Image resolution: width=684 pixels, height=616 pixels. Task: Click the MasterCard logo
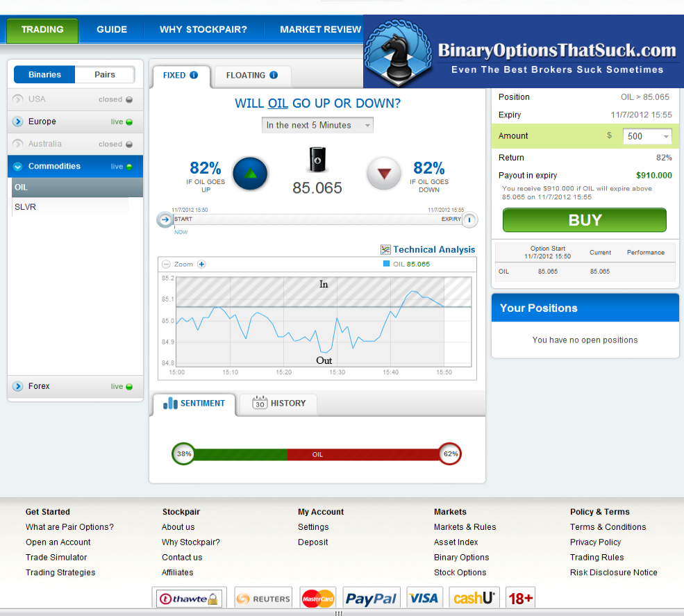pos(317,599)
